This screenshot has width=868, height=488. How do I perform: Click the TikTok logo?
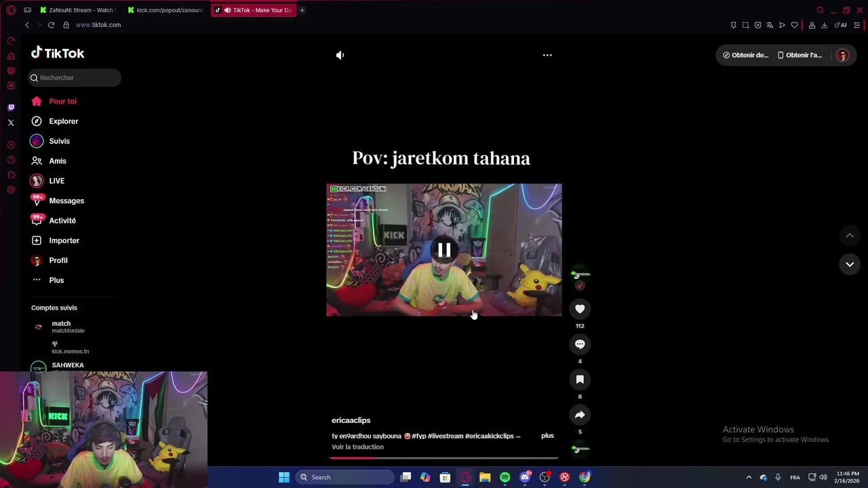(58, 53)
